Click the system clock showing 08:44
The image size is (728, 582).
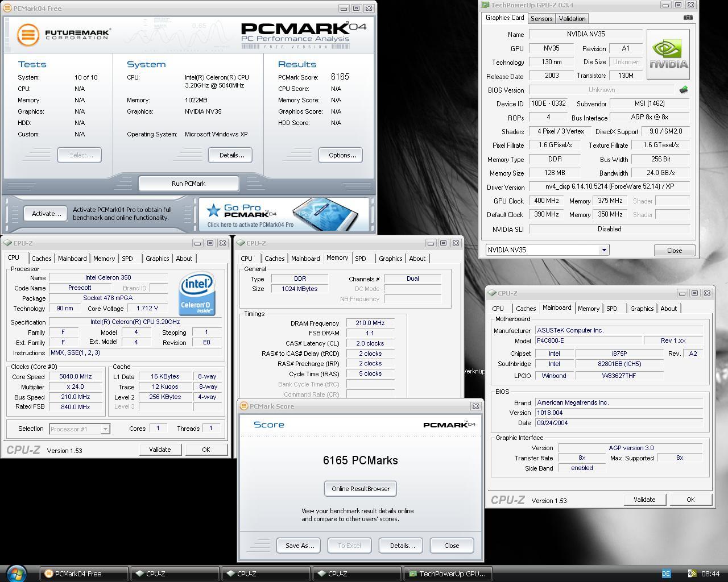tap(710, 574)
